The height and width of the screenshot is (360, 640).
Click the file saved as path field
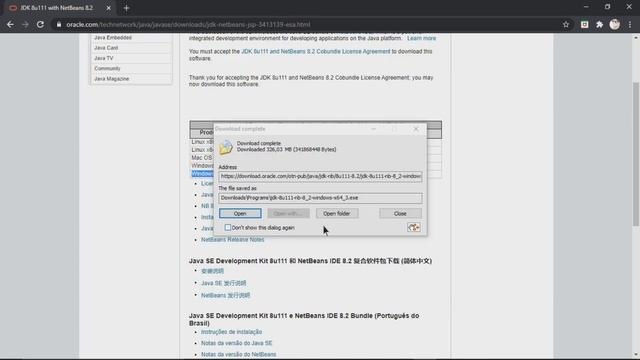click(x=320, y=198)
